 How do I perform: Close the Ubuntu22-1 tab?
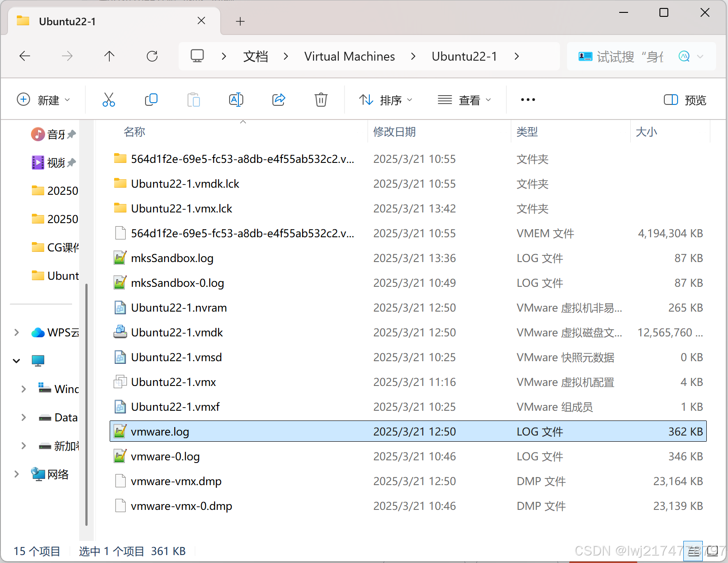tap(201, 21)
